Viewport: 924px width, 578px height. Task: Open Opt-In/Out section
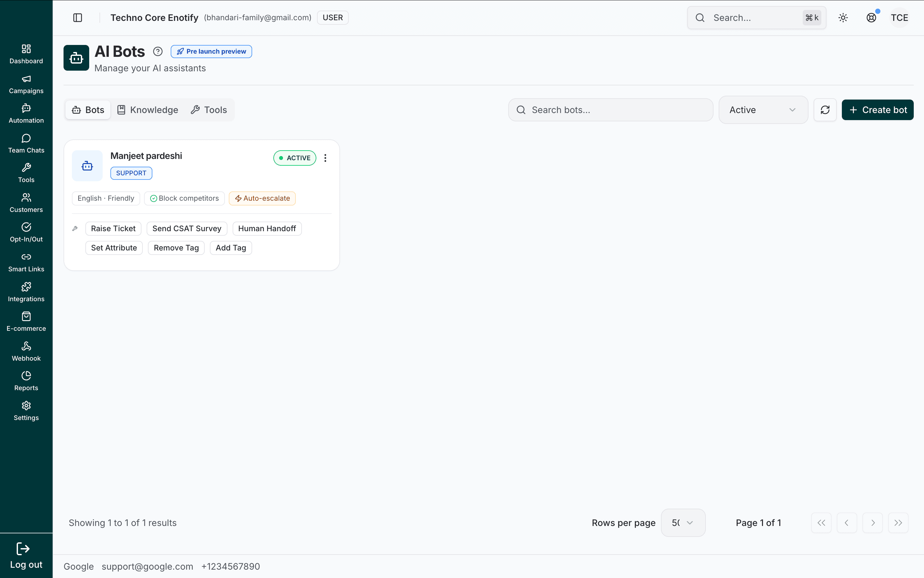[x=26, y=232]
